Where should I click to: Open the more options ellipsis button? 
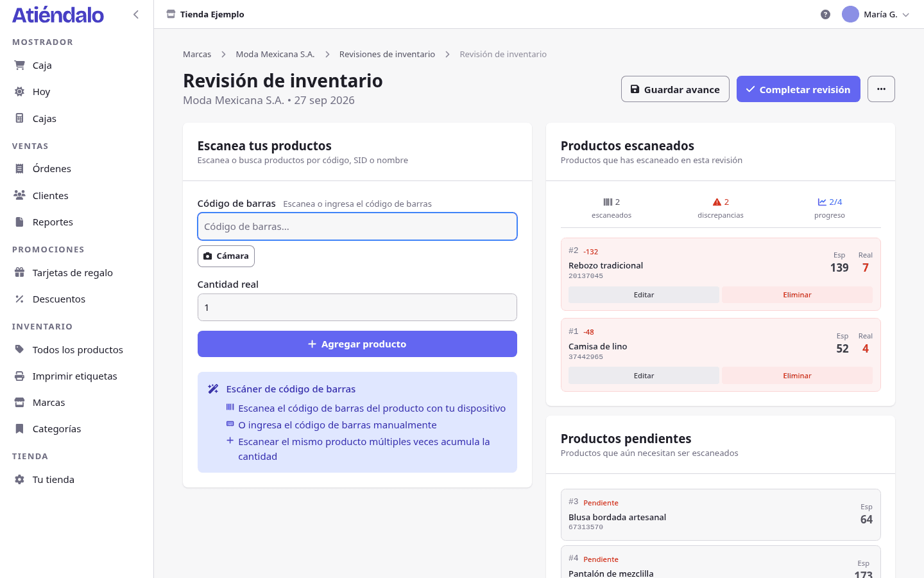click(x=881, y=89)
